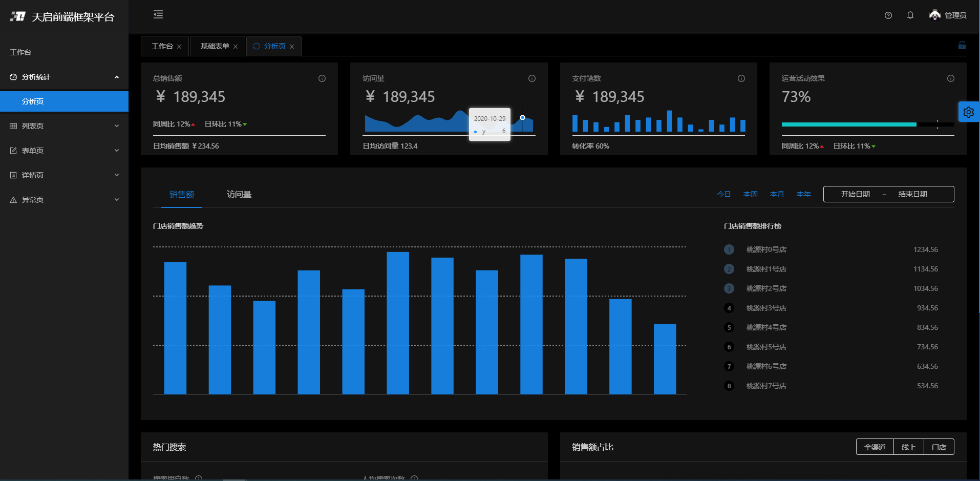The width and height of the screenshot is (980, 481).
Task: Switch to 工作台 tab
Action: (162, 46)
